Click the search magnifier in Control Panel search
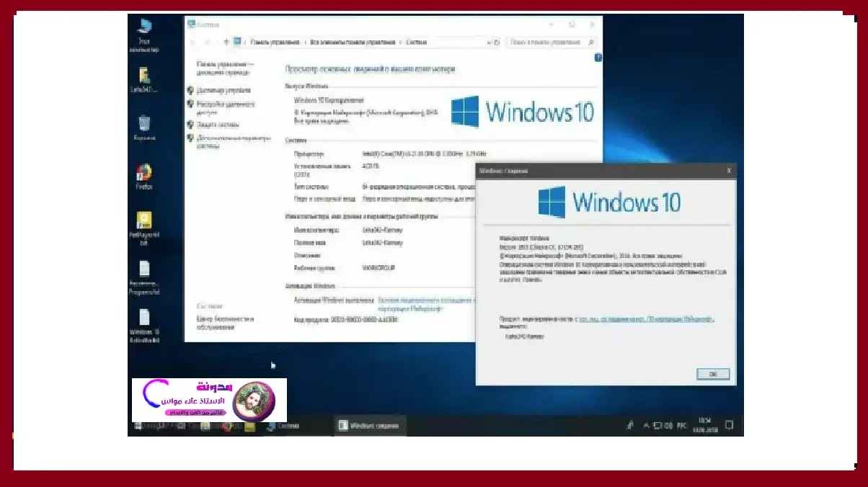 (590, 43)
